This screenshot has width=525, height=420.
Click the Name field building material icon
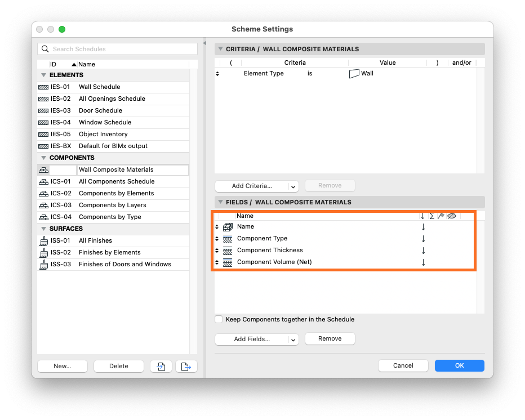point(228,227)
